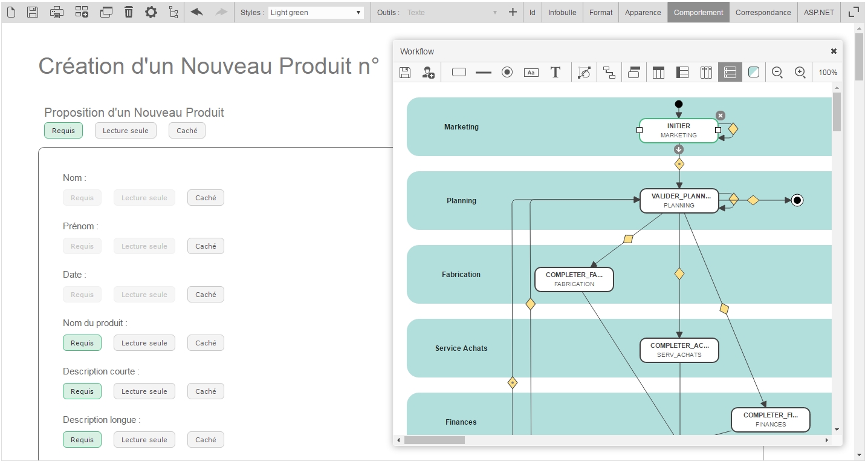Viewport: 868px width, 464px height.
Task: Open the Styles dropdown showing Light green
Action: [x=316, y=12]
